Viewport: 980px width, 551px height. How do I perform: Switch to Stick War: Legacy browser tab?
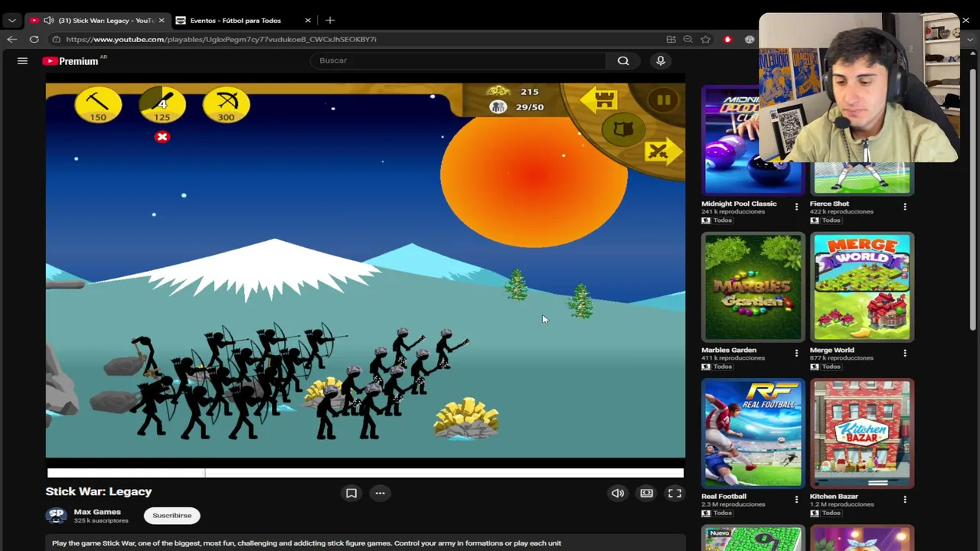(x=97, y=20)
